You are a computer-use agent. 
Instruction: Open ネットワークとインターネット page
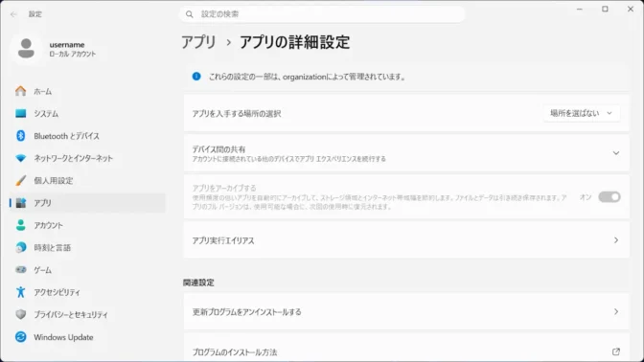pos(87,158)
